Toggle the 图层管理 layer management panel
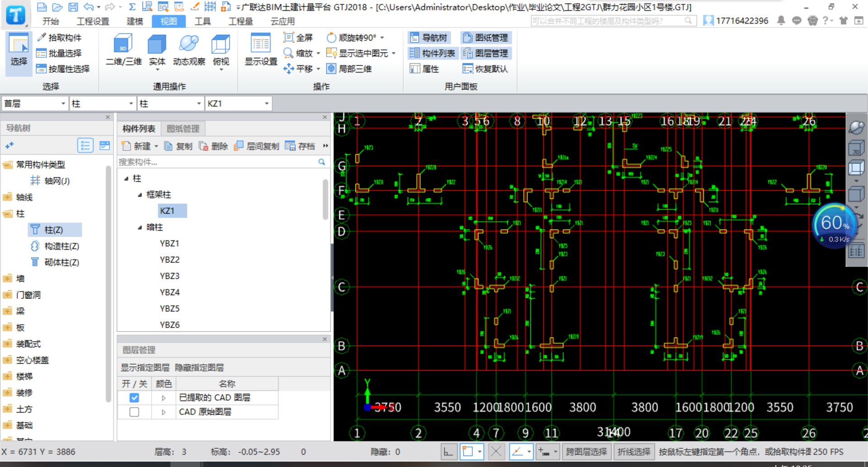Image resolution: width=868 pixels, height=467 pixels. coord(486,53)
